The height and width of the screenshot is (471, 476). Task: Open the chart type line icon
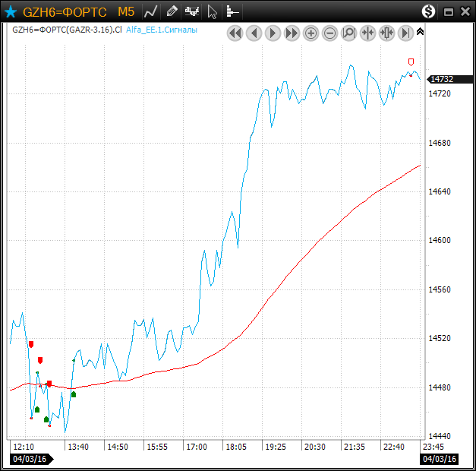coord(151,11)
